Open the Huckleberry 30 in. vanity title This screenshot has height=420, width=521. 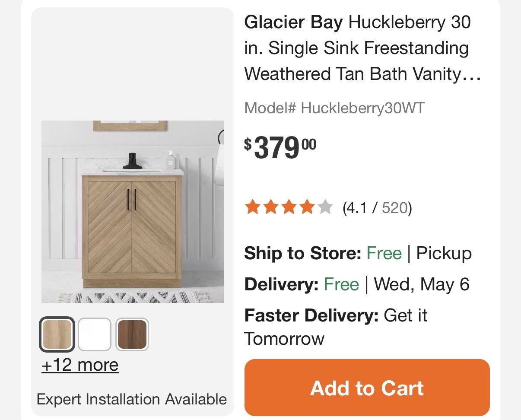[x=362, y=48]
